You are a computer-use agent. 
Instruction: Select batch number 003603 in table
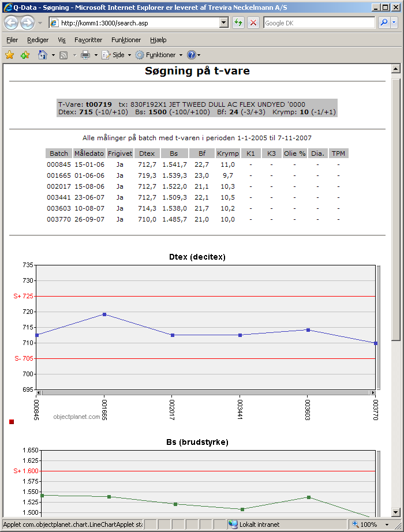click(x=59, y=208)
